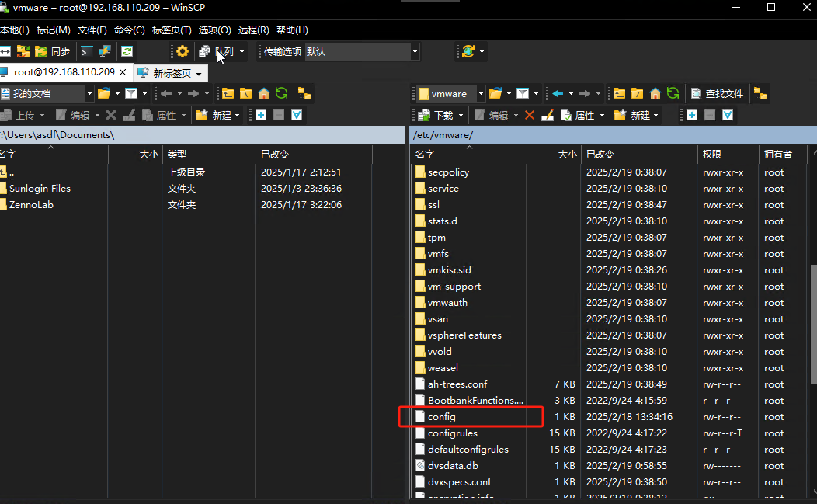Click the remote 属性 properties button
Screen dimensions: 817x504
(x=578, y=115)
